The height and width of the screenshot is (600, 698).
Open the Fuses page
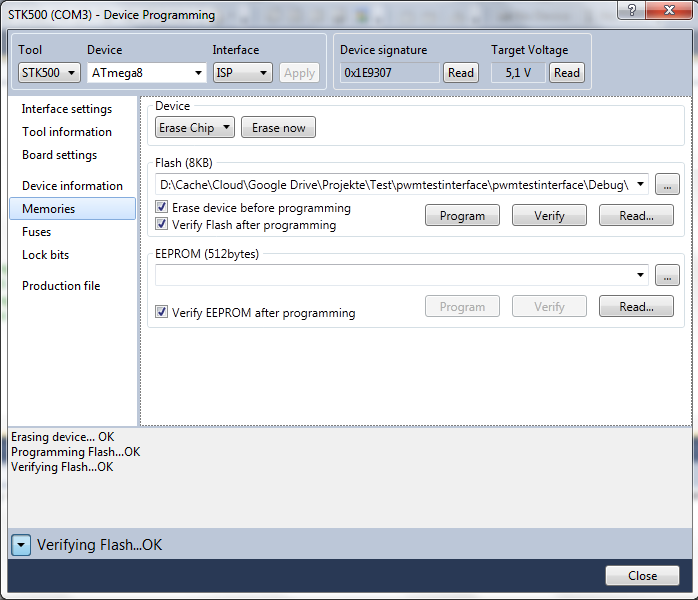point(37,232)
